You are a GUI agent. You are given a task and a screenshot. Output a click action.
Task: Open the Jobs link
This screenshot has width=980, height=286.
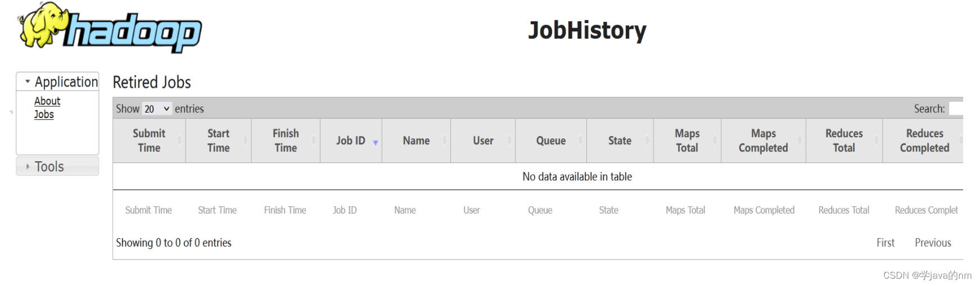[x=44, y=114]
